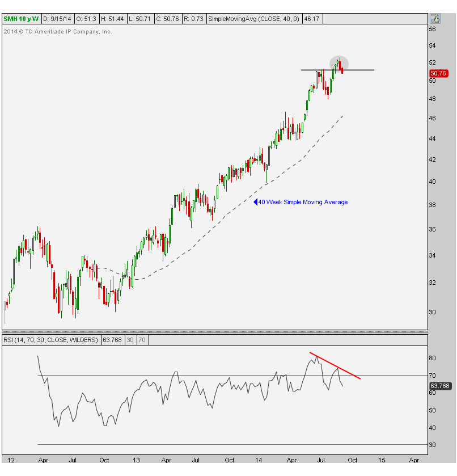This screenshot has height=476, width=457.
Task: Click the high value H: 51.44
Action: tap(112, 19)
